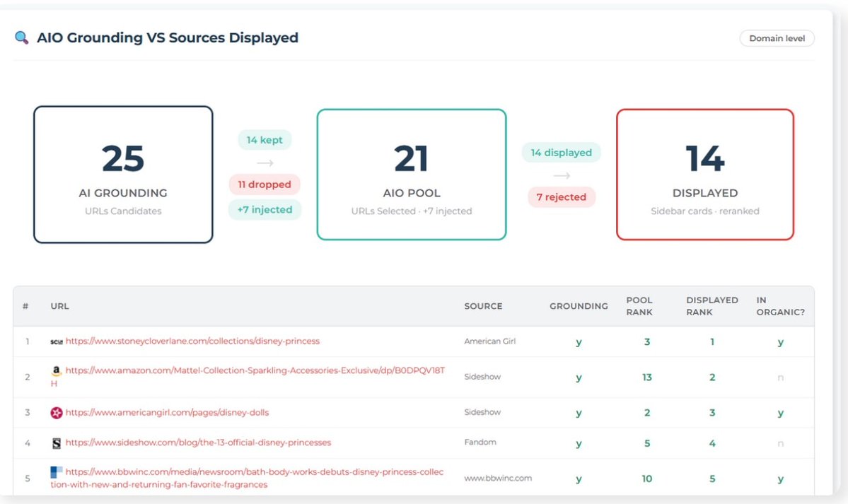Click pool rank value 10
The width and height of the screenshot is (848, 504).
pyautogui.click(x=647, y=479)
